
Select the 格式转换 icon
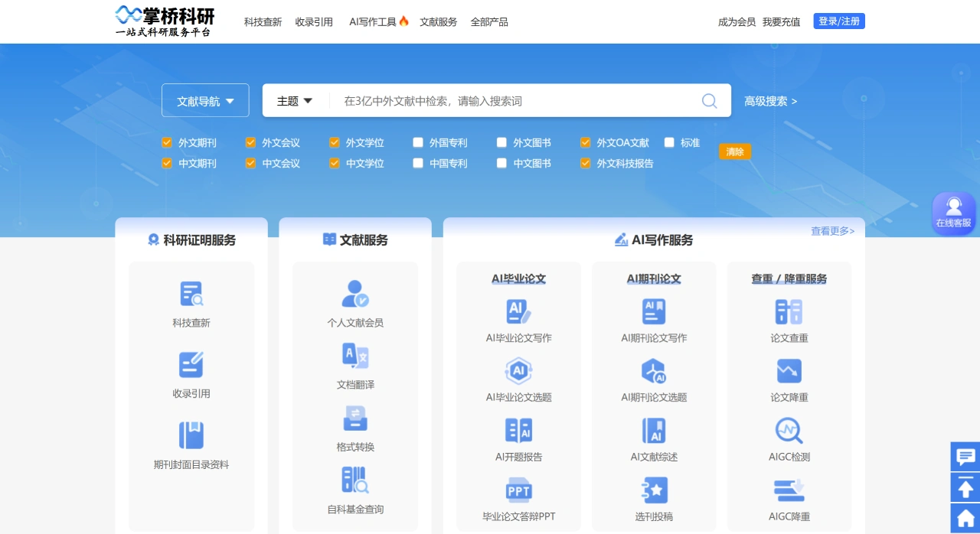tap(355, 418)
